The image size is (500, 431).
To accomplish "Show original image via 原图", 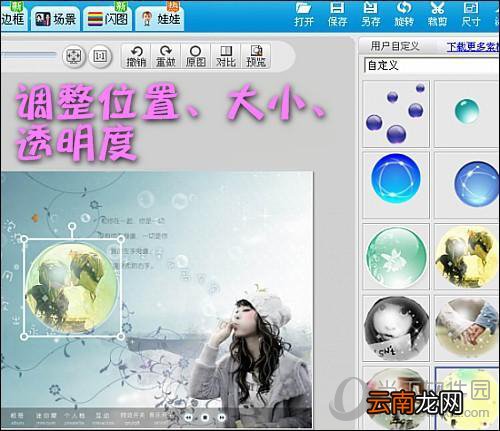I will click(196, 56).
